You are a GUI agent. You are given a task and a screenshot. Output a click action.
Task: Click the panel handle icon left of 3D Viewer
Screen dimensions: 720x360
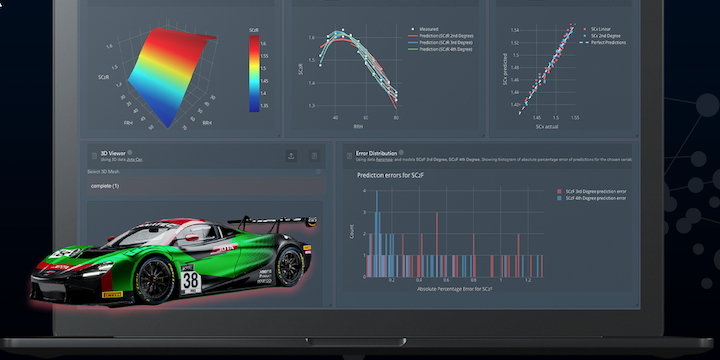(x=94, y=156)
